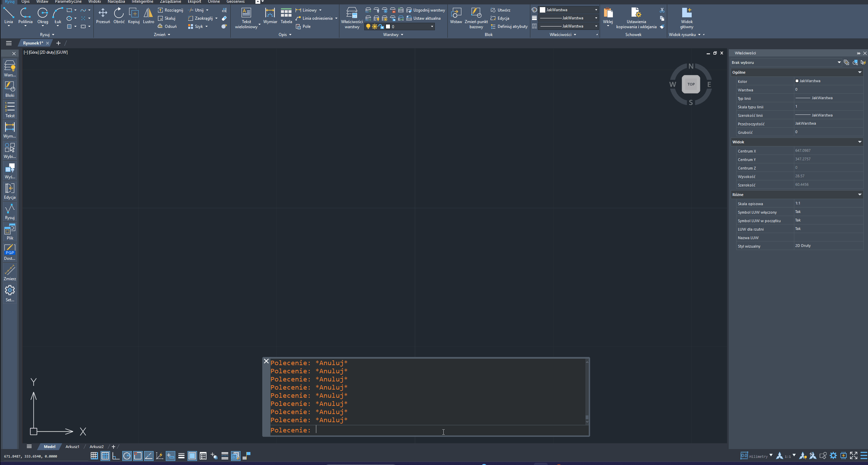Open Właściwości warstwy layer properties
Viewport: 868px width, 465px height.
352,18
